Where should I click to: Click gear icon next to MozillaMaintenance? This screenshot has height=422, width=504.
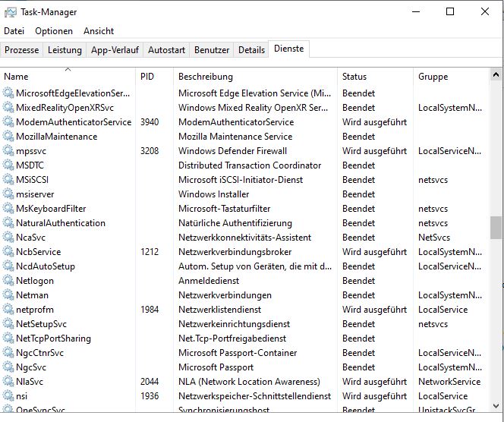pyautogui.click(x=8, y=137)
